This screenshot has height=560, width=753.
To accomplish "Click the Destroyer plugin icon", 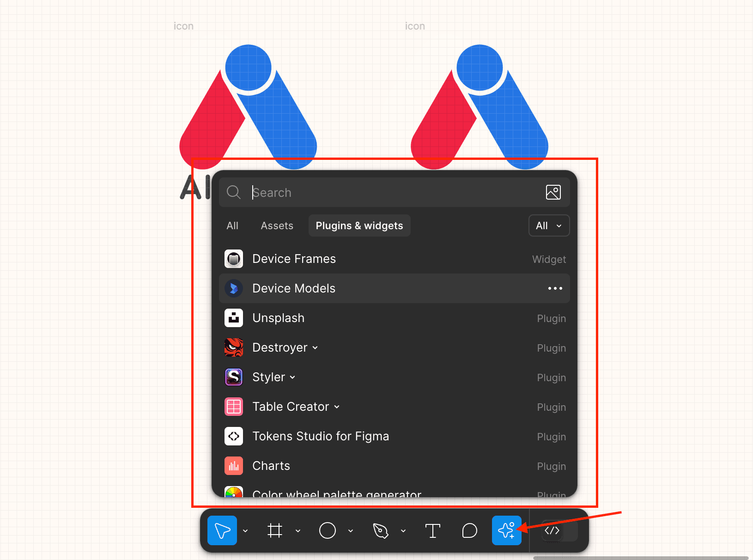I will click(x=234, y=347).
